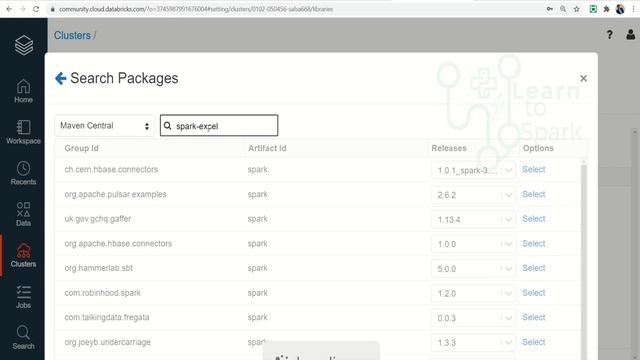Open the Maven Central repository dropdown
This screenshot has height=360, width=640.
pos(104,126)
